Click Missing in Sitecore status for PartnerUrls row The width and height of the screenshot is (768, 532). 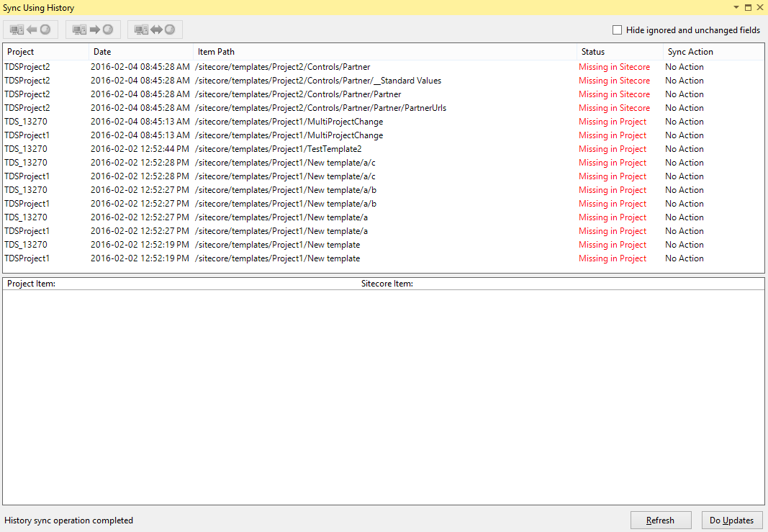614,108
